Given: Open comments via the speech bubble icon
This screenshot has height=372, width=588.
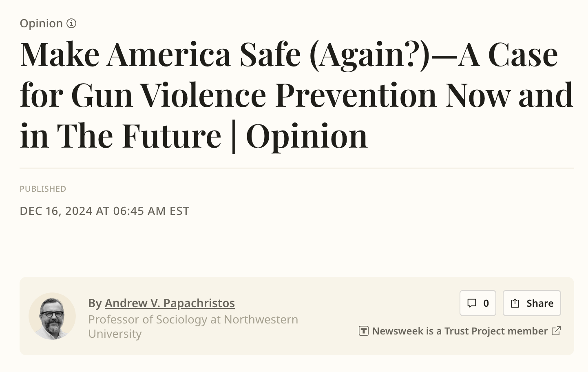Looking at the screenshot, I should tap(472, 303).
